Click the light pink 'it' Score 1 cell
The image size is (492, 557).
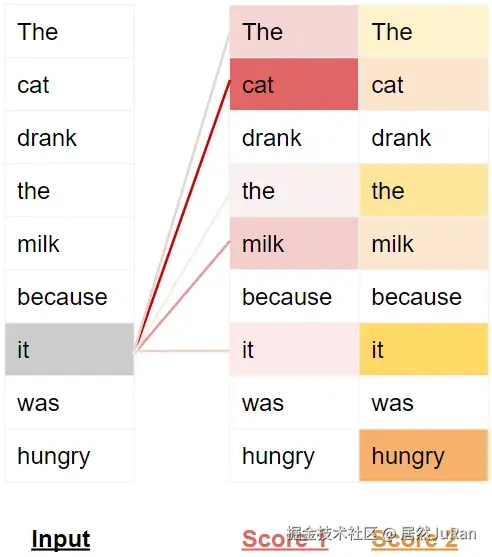(x=294, y=349)
